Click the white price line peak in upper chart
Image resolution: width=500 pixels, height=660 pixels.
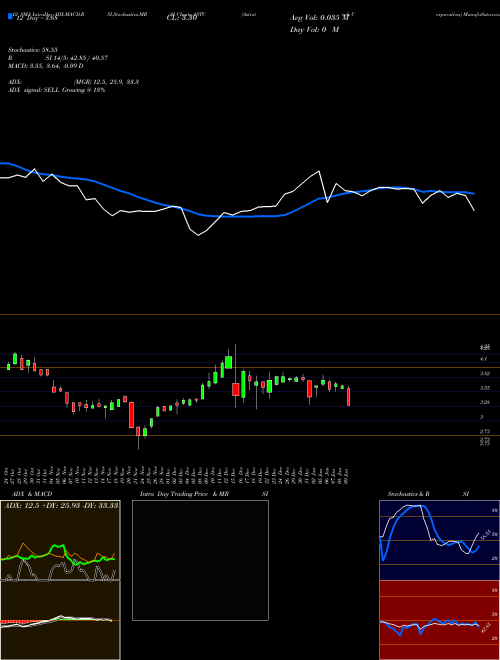(319, 171)
